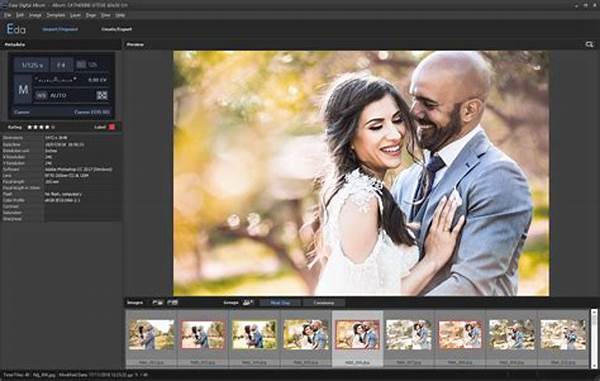Click the highlighted blue button beside Eda logo
600x381 pixels.
[60, 29]
